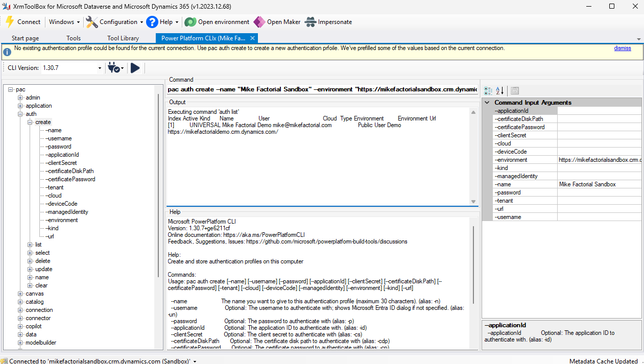Expand the admin tree node
This screenshot has height=364, width=644.
coord(20,98)
